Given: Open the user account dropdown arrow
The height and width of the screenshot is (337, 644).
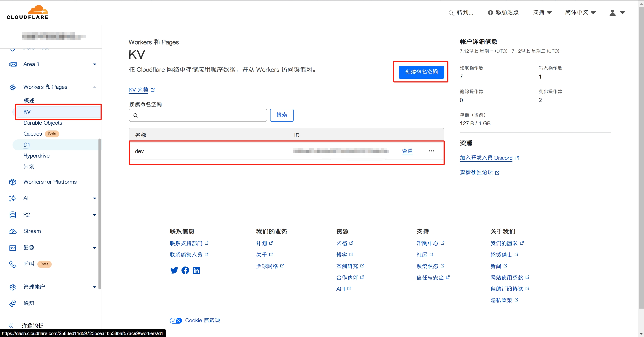Looking at the screenshot, I should point(623,13).
